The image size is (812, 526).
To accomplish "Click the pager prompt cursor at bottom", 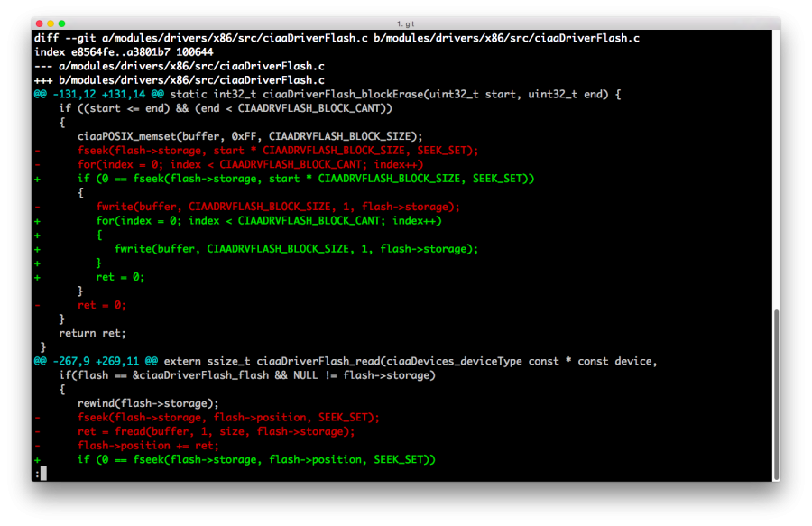I will point(43,473).
